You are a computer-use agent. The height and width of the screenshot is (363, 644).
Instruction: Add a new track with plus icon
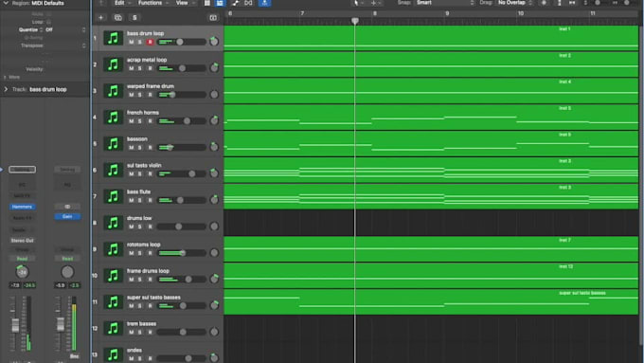click(100, 18)
